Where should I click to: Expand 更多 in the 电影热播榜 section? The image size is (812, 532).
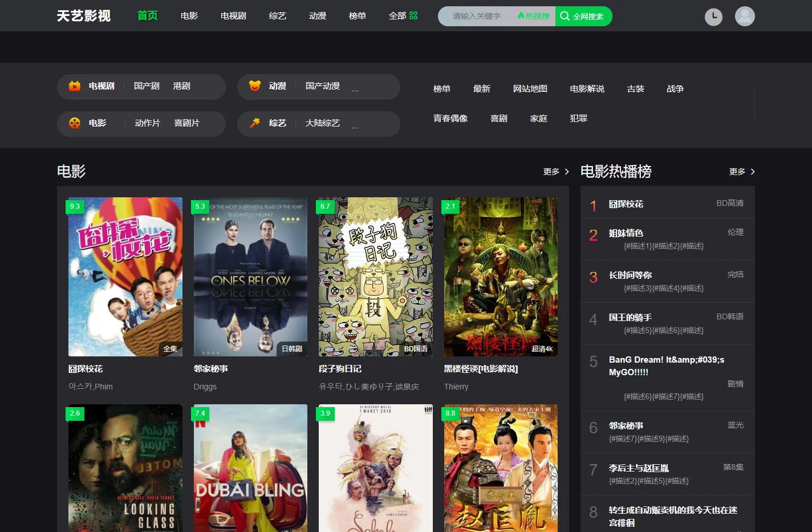[742, 172]
